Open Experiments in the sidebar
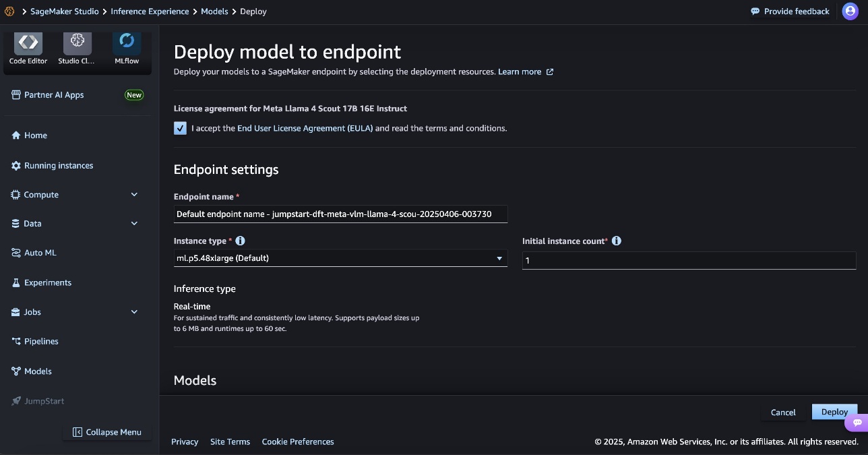The image size is (868, 455). [47, 283]
